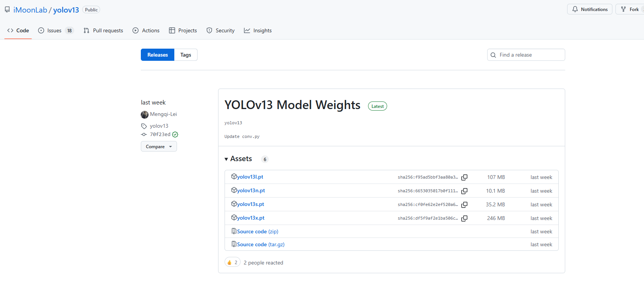Click the Issues count badge 18

tap(69, 31)
